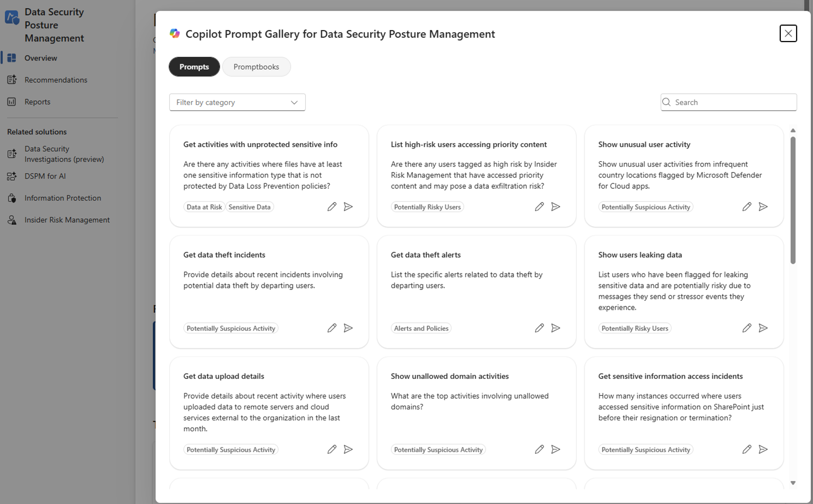Open the Filter by category dropdown

tap(237, 102)
